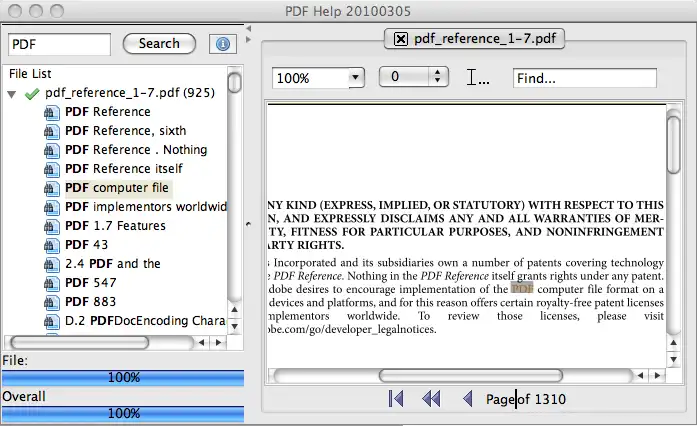Click document viewer scroll down arrow
The height and width of the screenshot is (426, 697).
tap(674, 359)
